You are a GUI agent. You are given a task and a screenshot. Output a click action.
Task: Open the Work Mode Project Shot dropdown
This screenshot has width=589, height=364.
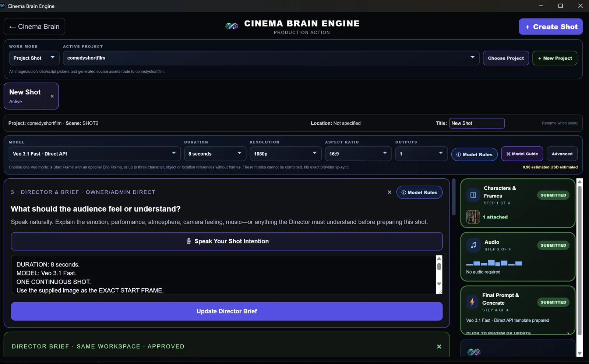click(x=34, y=58)
